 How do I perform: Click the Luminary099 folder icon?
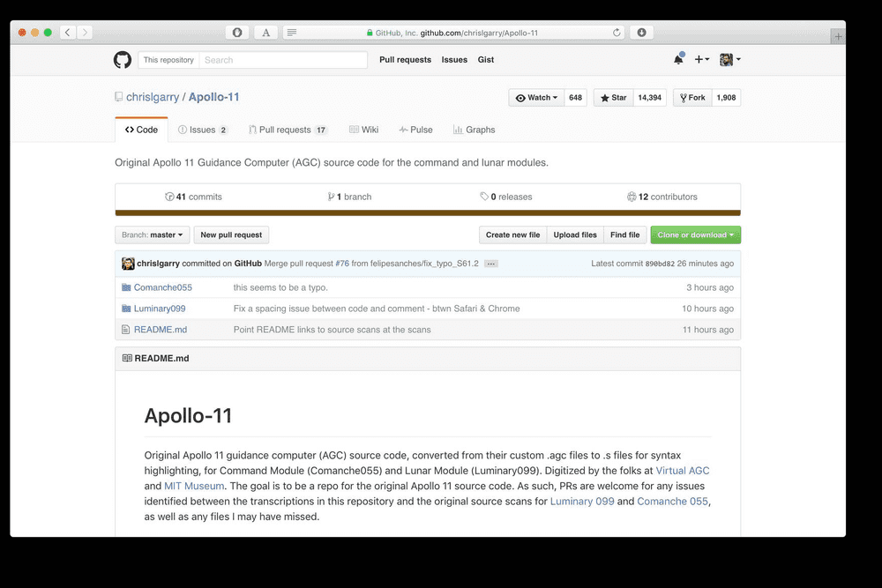click(x=126, y=309)
